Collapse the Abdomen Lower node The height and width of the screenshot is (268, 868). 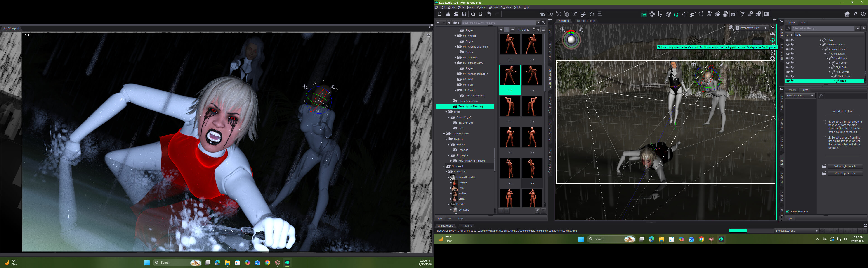point(821,45)
